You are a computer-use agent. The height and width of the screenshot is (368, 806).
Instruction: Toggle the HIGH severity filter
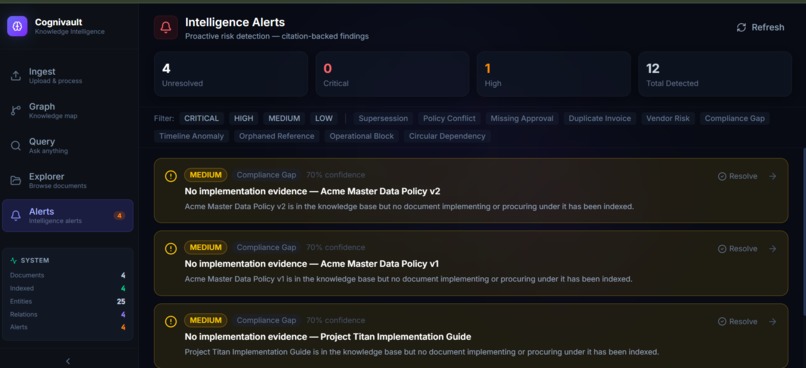244,118
